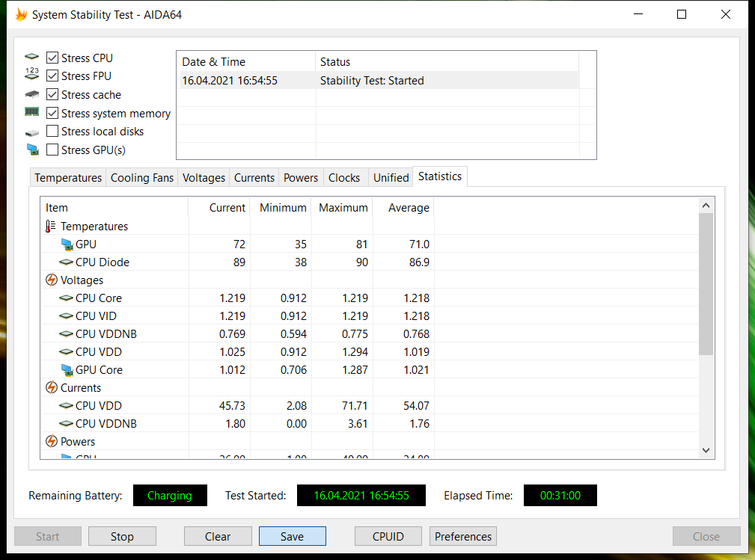Maximize the AIDA64 window

point(682,14)
